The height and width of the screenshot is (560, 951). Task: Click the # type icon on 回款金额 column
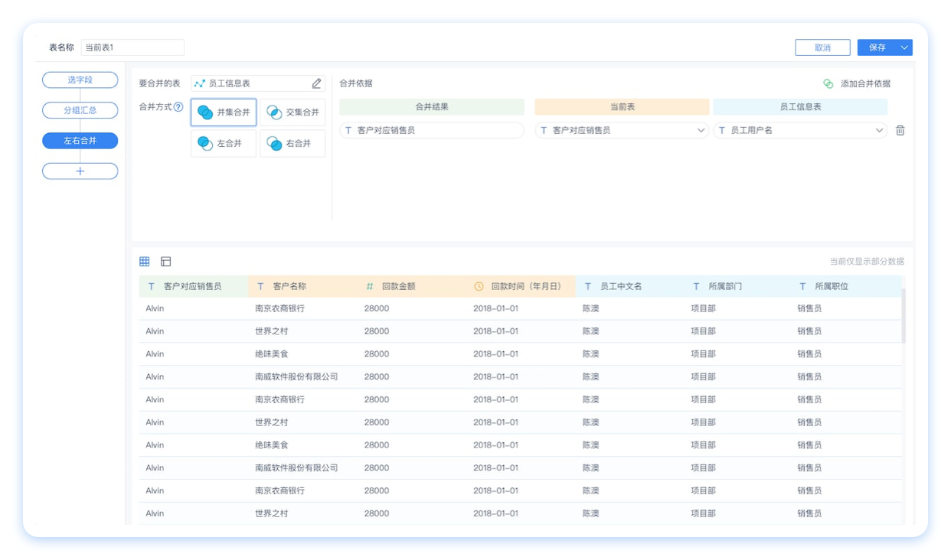370,286
